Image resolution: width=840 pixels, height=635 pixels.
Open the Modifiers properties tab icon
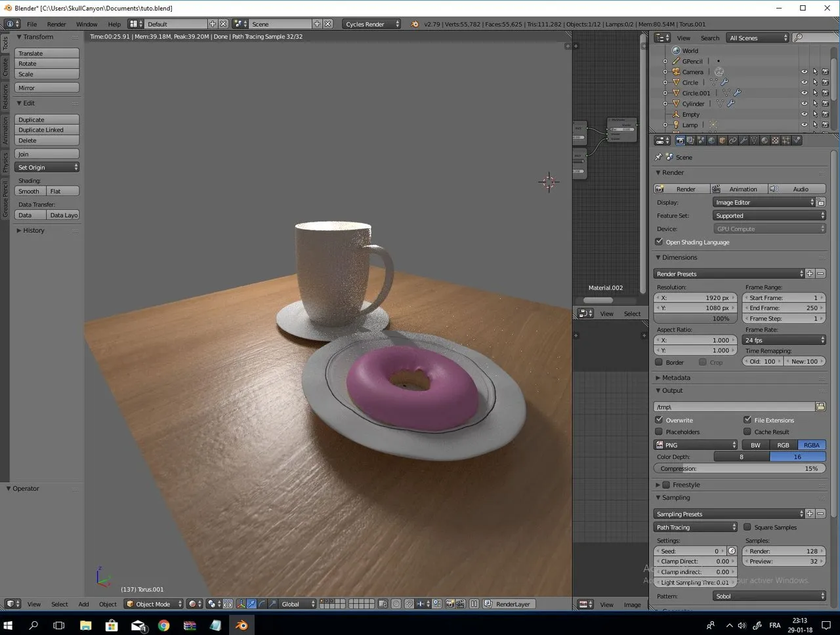744,140
